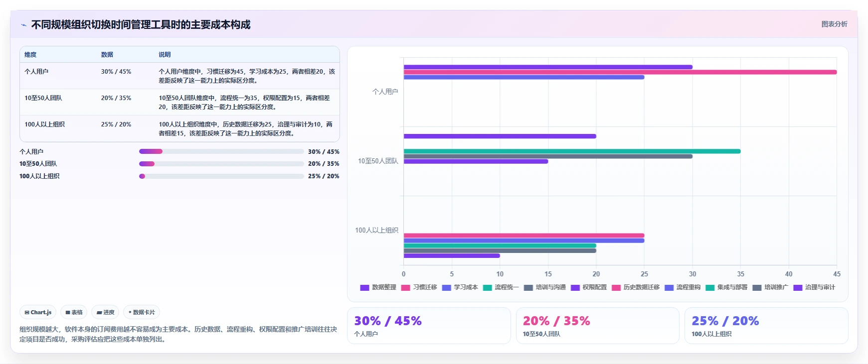
Task: Select the 表格 tag chip
Action: (74, 312)
